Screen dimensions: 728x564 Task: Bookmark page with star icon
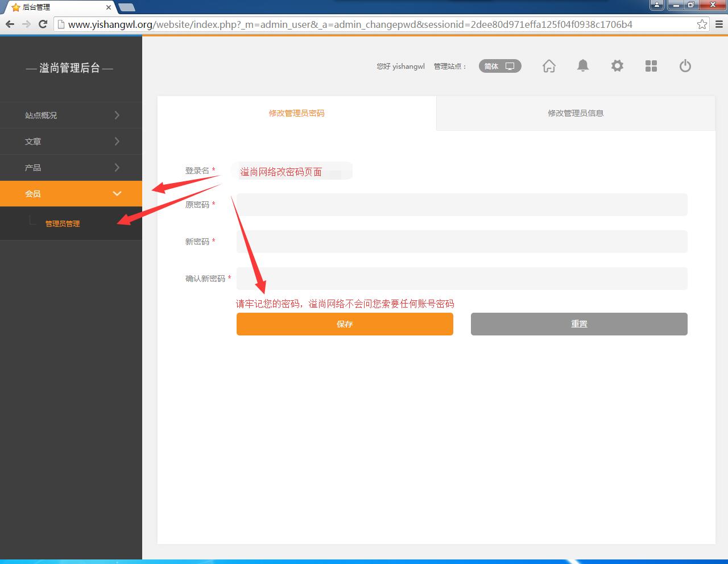(x=702, y=24)
